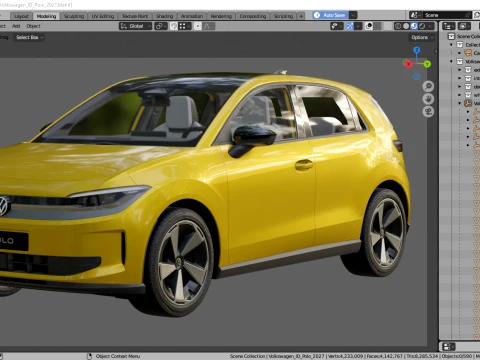
Task: Open the snapping options grid dropdown
Action: [x=184, y=26]
